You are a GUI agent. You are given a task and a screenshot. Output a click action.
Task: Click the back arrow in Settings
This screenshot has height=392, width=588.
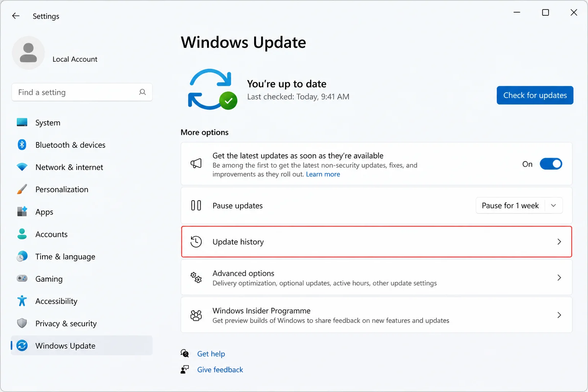coord(16,16)
